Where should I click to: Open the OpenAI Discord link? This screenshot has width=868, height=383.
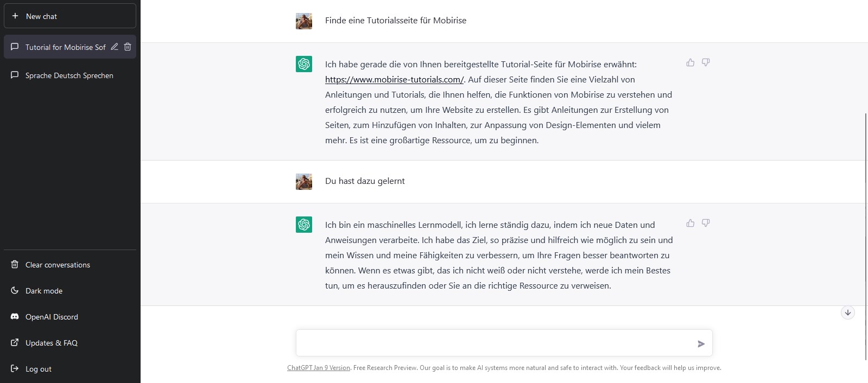point(52,317)
